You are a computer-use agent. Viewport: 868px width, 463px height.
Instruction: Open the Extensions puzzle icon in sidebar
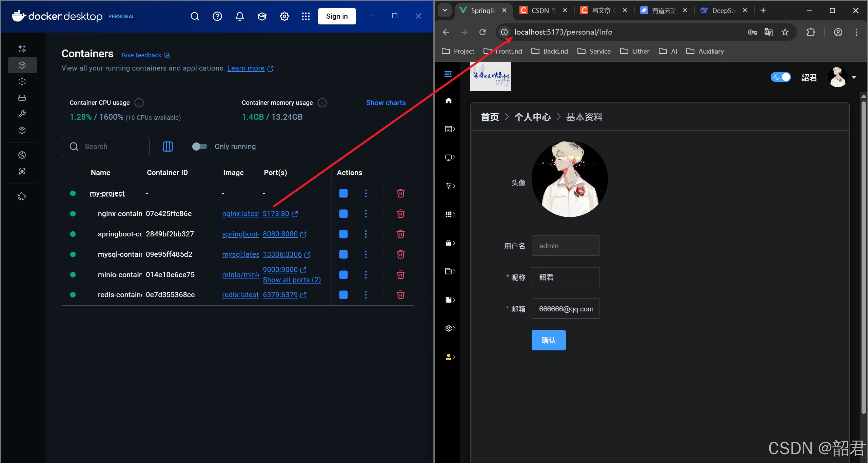[22, 196]
